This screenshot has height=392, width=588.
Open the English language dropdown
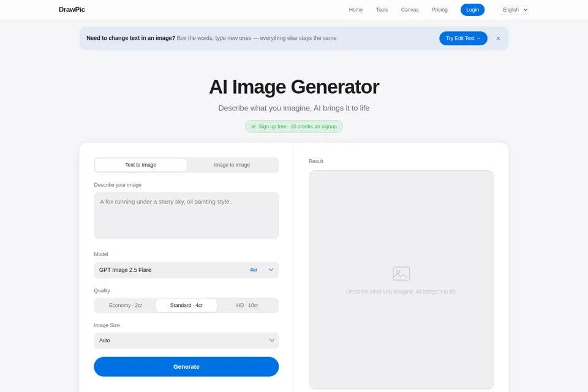513,10
